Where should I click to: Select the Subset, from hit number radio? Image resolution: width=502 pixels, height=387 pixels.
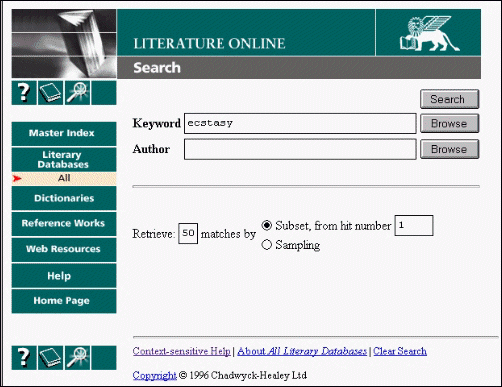click(266, 226)
